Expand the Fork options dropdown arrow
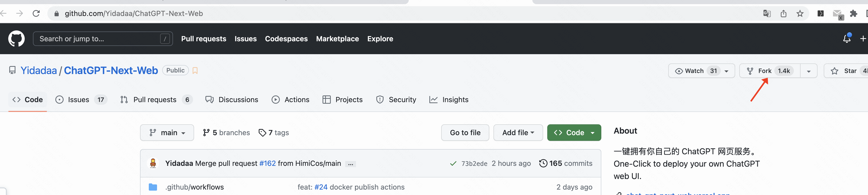Screen dimensions: 868x195 tap(809, 71)
